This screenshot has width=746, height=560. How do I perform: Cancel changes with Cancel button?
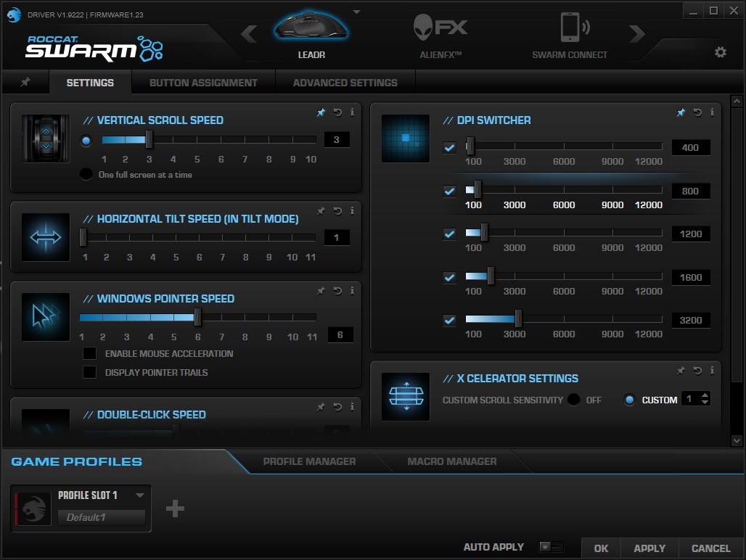click(x=710, y=548)
